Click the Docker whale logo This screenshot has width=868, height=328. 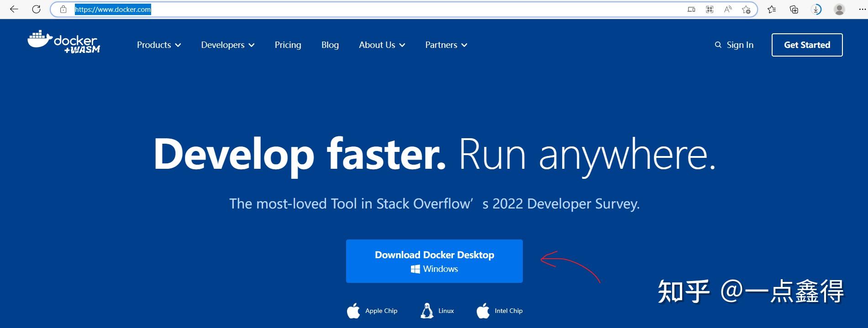tap(63, 42)
